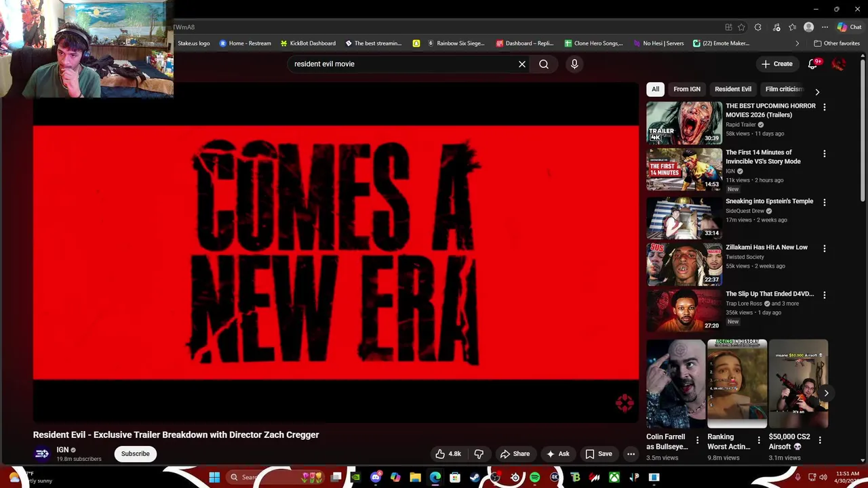Expand more bookmarks with the chevron
This screenshot has width=868, height=488.
tap(797, 43)
